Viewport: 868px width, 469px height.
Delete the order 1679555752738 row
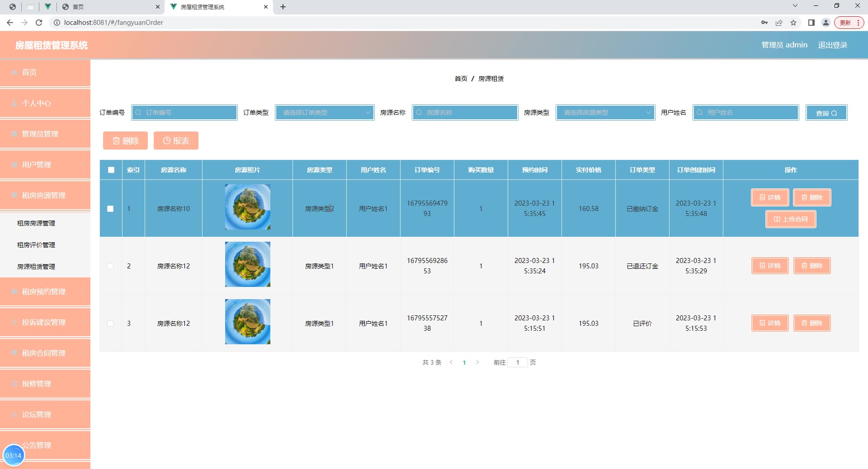coord(812,323)
